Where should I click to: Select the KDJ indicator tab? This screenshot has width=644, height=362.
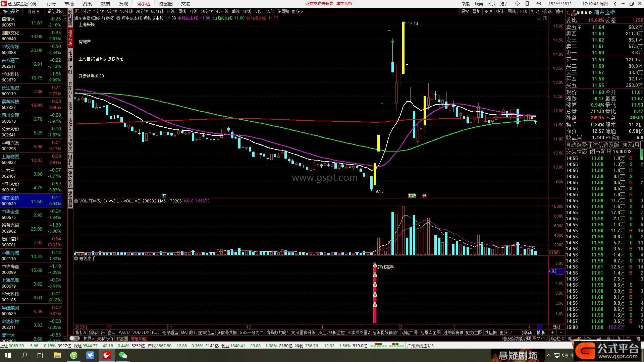pyautogui.click(x=156, y=333)
